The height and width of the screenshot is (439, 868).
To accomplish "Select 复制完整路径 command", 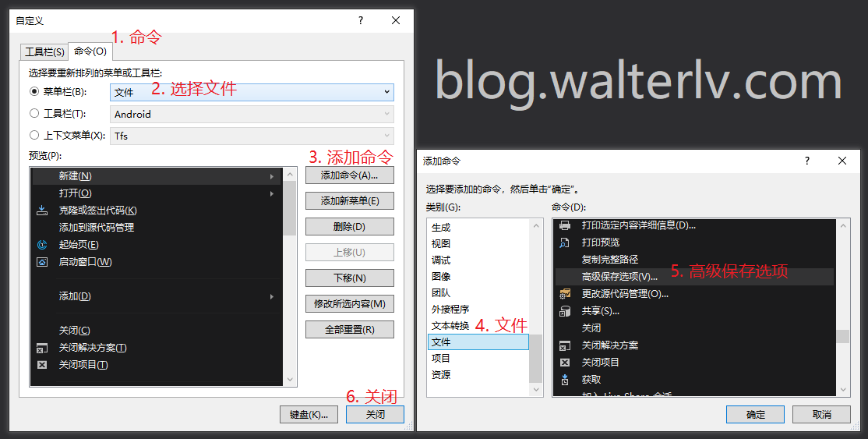I will pyautogui.click(x=694, y=260).
